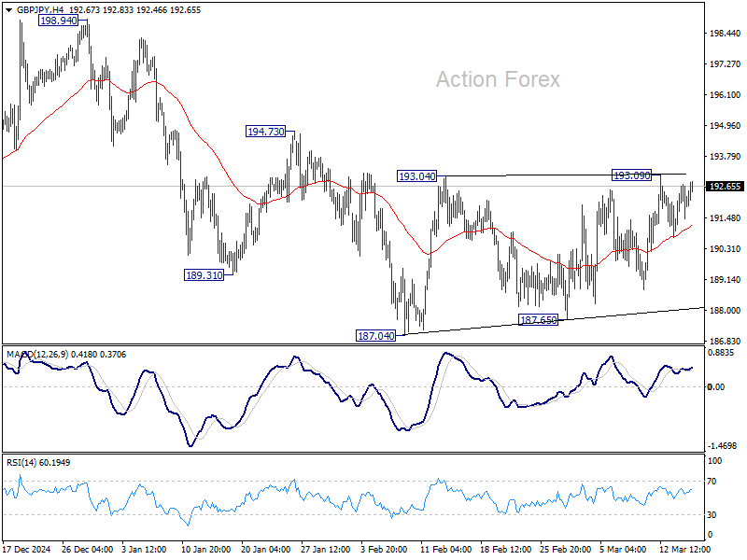Image resolution: width=747 pixels, height=560 pixels.
Task: Click the 194.960 price axis value
Action: 726,126
